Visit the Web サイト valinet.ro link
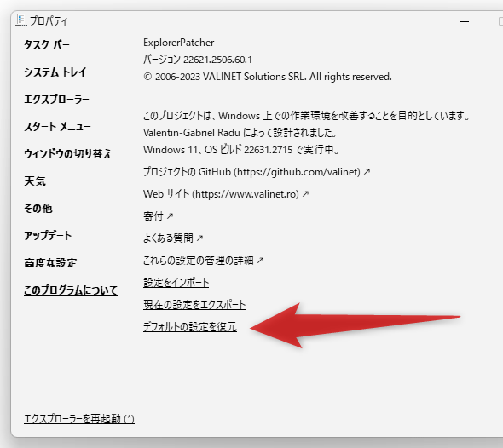503x448 pixels. tap(226, 194)
